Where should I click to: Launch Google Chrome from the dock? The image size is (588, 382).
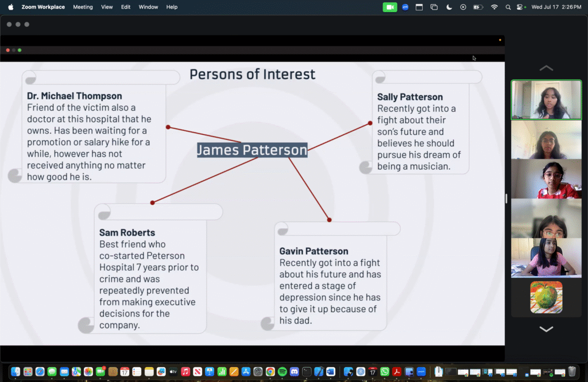click(270, 372)
